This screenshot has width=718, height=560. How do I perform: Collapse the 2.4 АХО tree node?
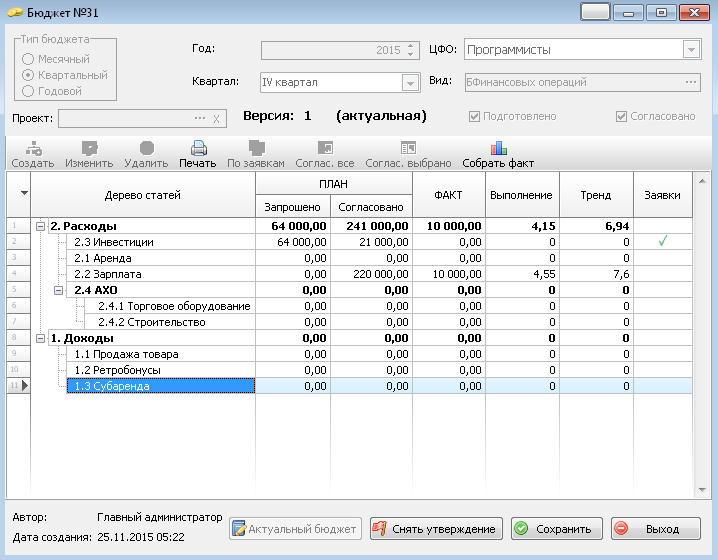coord(59,290)
